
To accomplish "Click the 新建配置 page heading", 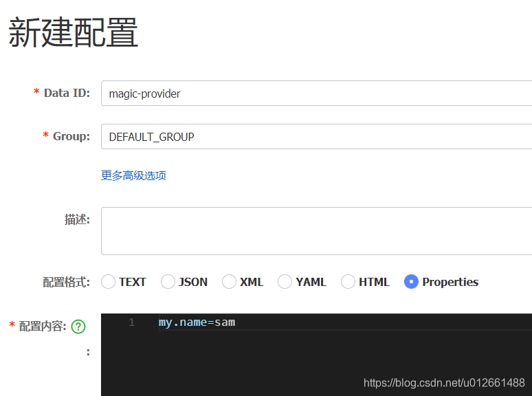I will tap(74, 32).
